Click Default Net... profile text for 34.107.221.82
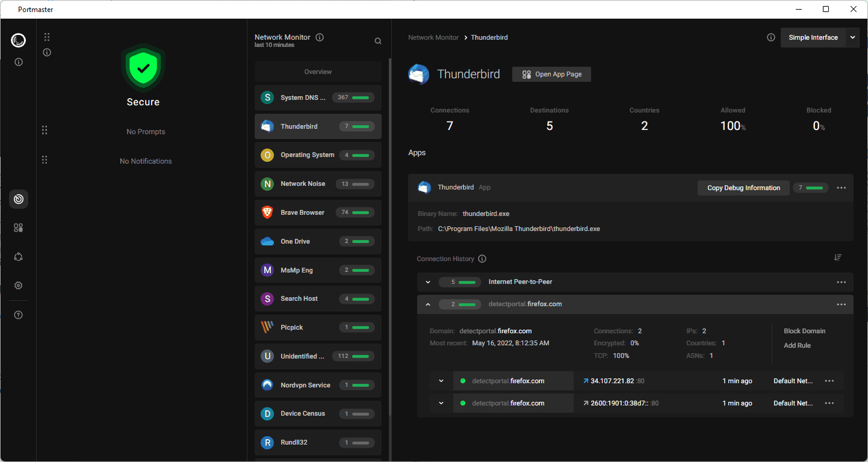Image resolution: width=868 pixels, height=462 pixels. tap(793, 381)
